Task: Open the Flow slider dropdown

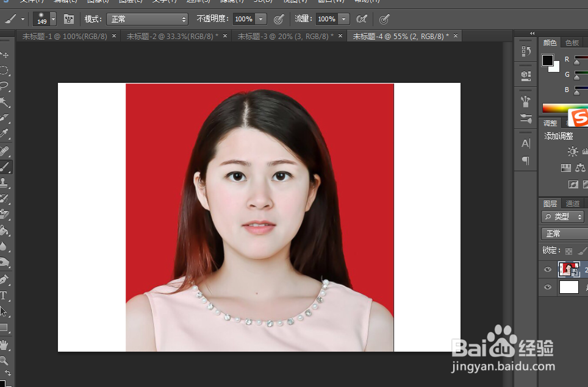Action: coord(343,19)
